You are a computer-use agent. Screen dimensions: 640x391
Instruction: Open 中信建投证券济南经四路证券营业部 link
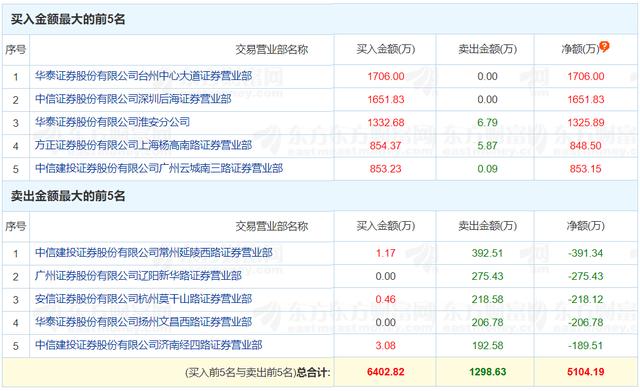(x=149, y=345)
